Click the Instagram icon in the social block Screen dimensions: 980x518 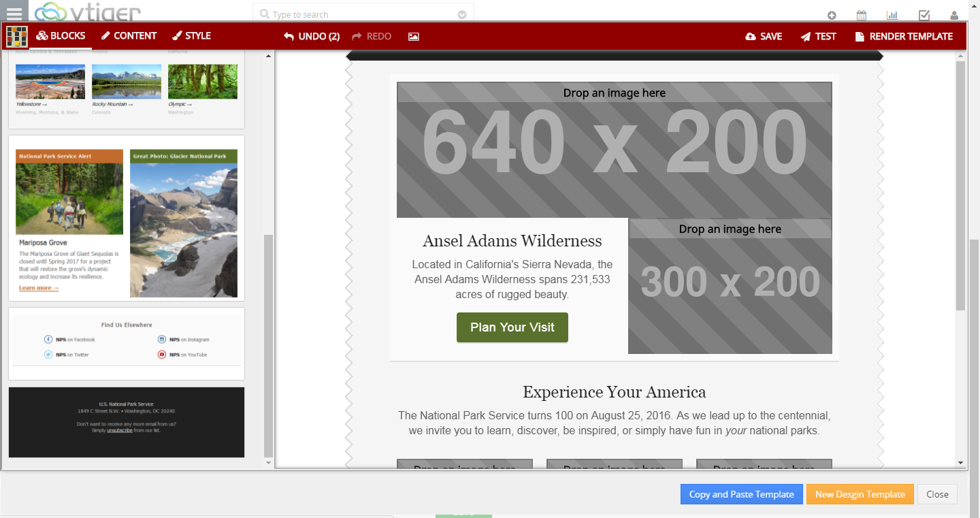(162, 339)
